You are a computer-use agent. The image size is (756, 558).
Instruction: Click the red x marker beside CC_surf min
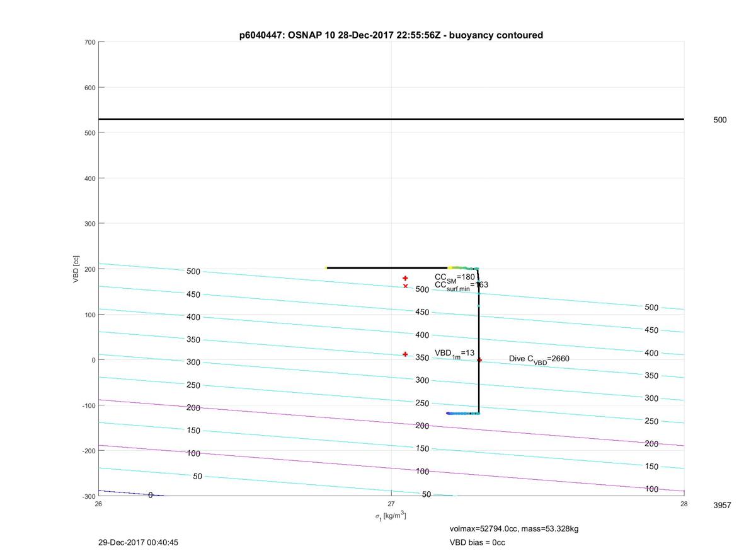coord(405,286)
